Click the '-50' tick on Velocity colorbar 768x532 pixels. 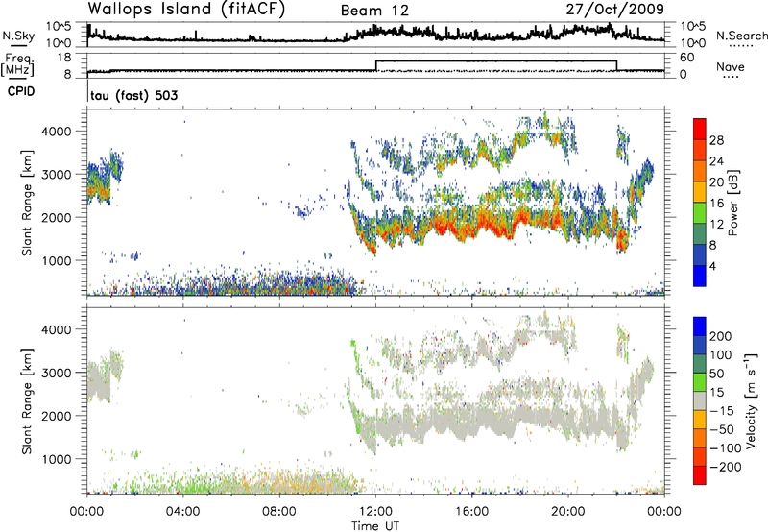tap(722, 429)
